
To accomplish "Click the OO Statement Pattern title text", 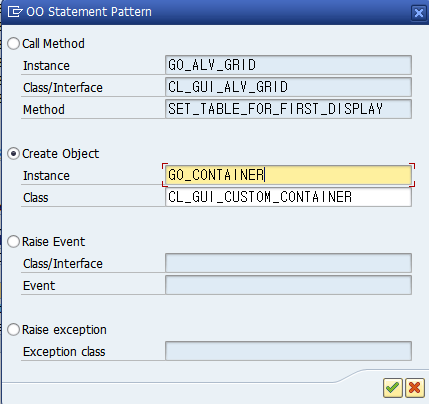I will tap(89, 12).
